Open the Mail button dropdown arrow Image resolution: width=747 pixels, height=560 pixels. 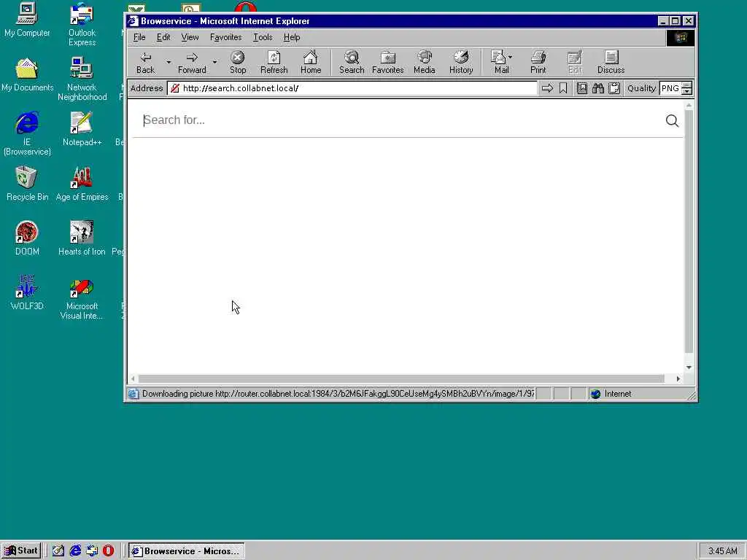510,57
